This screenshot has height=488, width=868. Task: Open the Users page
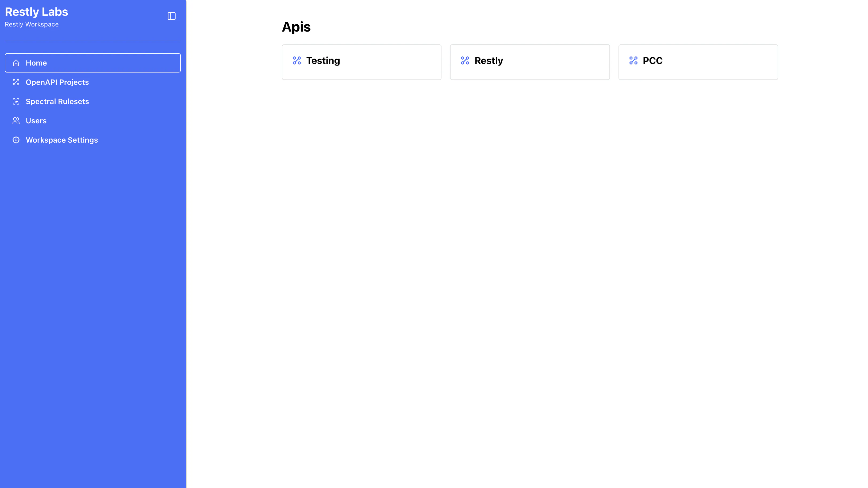tap(93, 120)
